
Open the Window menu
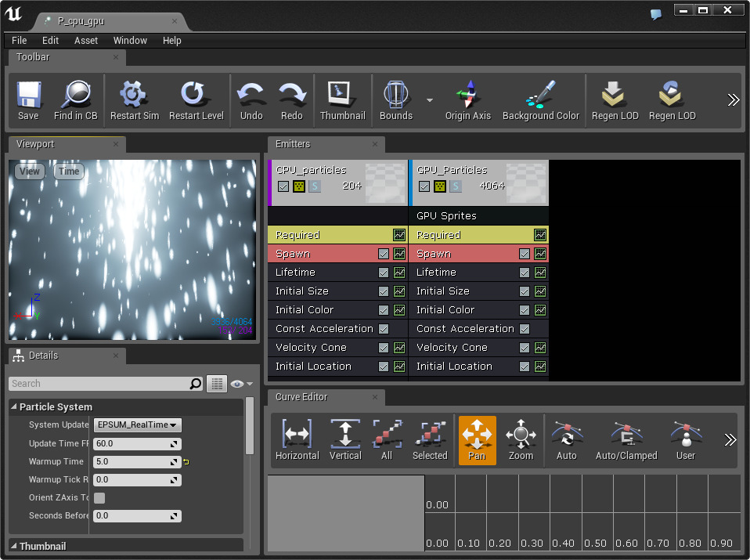pos(130,40)
